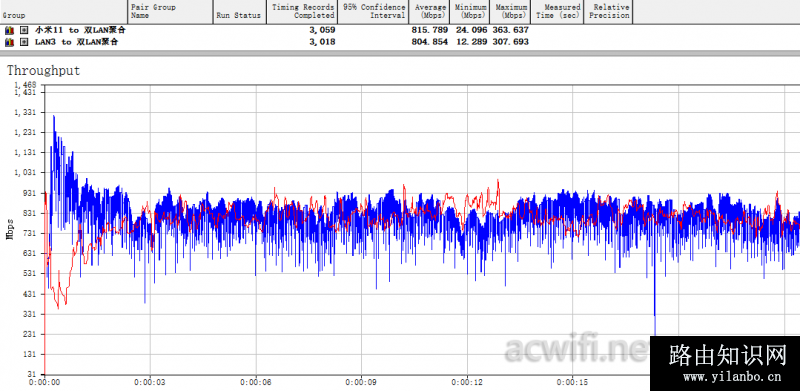Image resolution: width=800 pixels, height=391 pixels.
Task: Select the 小米11 to 双LAN聚合 row label
Action: [x=80, y=30]
